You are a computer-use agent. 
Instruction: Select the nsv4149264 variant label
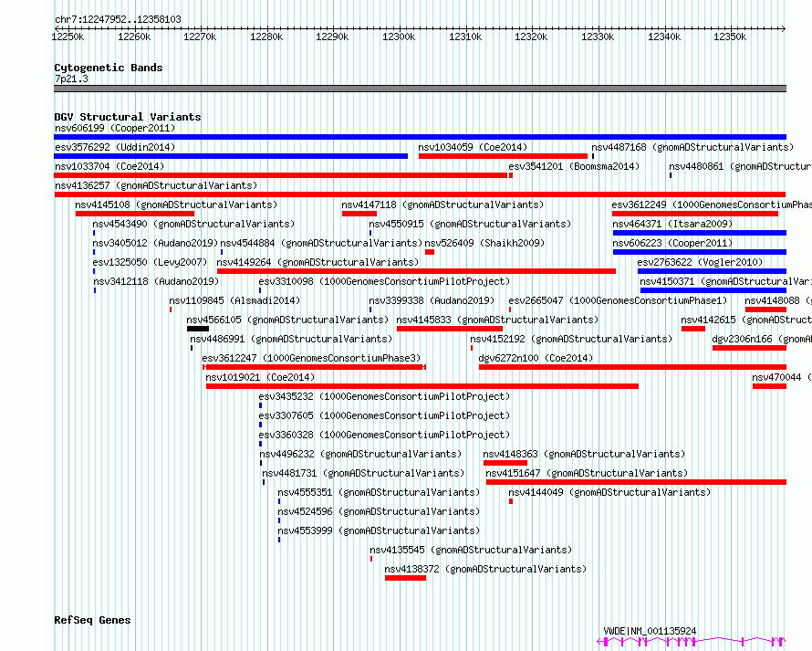pyautogui.click(x=318, y=262)
